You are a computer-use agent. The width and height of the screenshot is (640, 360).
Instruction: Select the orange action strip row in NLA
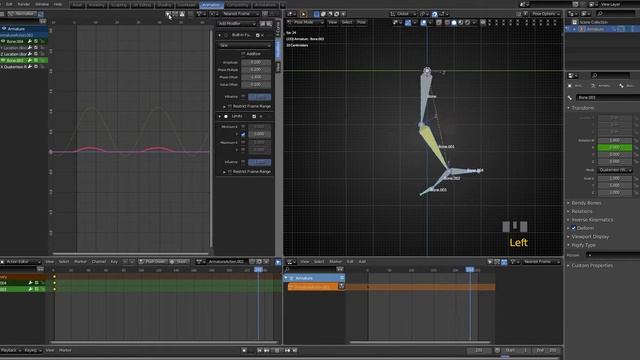click(314, 287)
